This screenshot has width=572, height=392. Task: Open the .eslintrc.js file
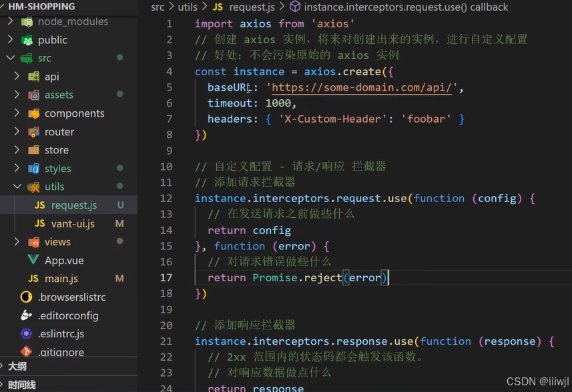click(61, 334)
